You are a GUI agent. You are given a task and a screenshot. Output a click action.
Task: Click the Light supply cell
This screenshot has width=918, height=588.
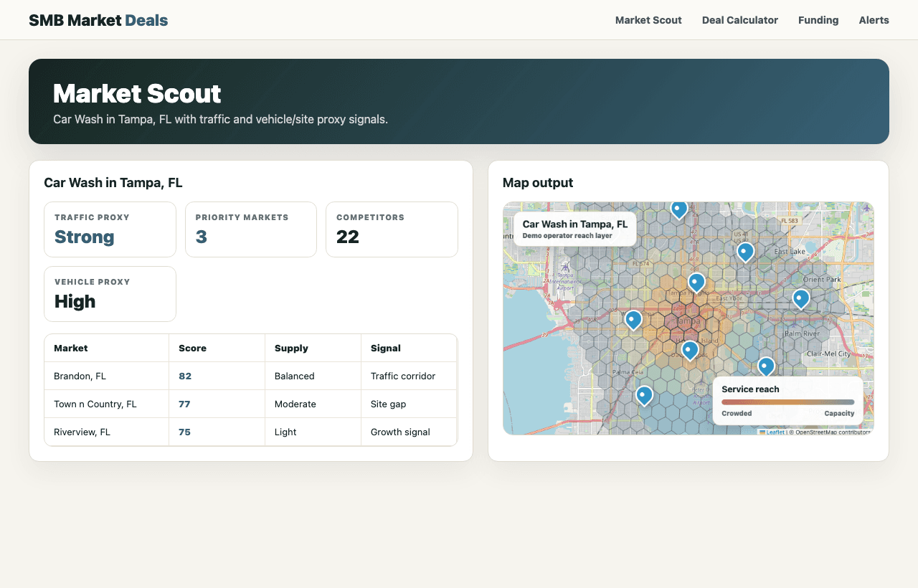point(313,432)
